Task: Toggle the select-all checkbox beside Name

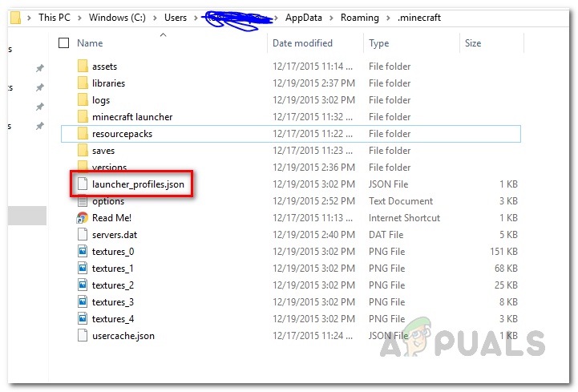Action: click(x=64, y=43)
